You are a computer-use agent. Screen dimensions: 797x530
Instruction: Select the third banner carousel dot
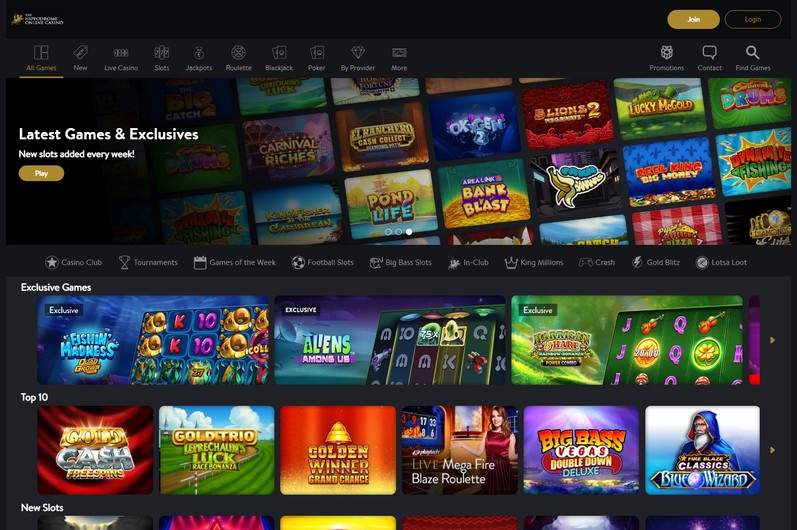409,232
